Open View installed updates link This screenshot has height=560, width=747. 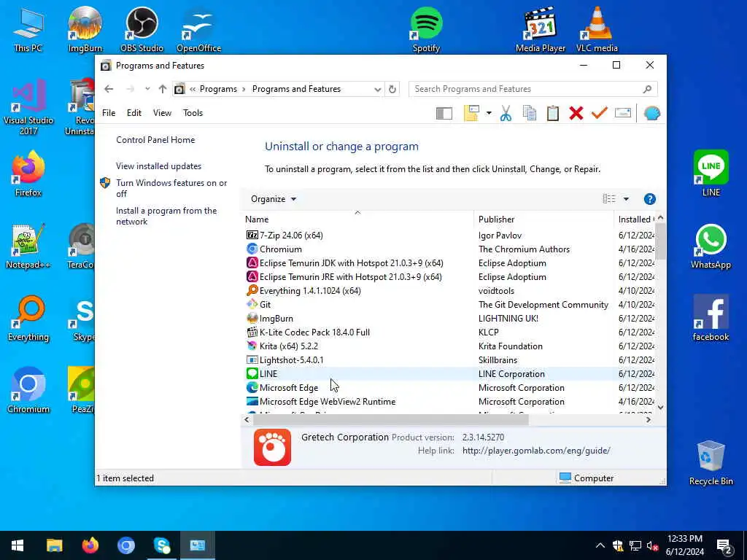[158, 166]
